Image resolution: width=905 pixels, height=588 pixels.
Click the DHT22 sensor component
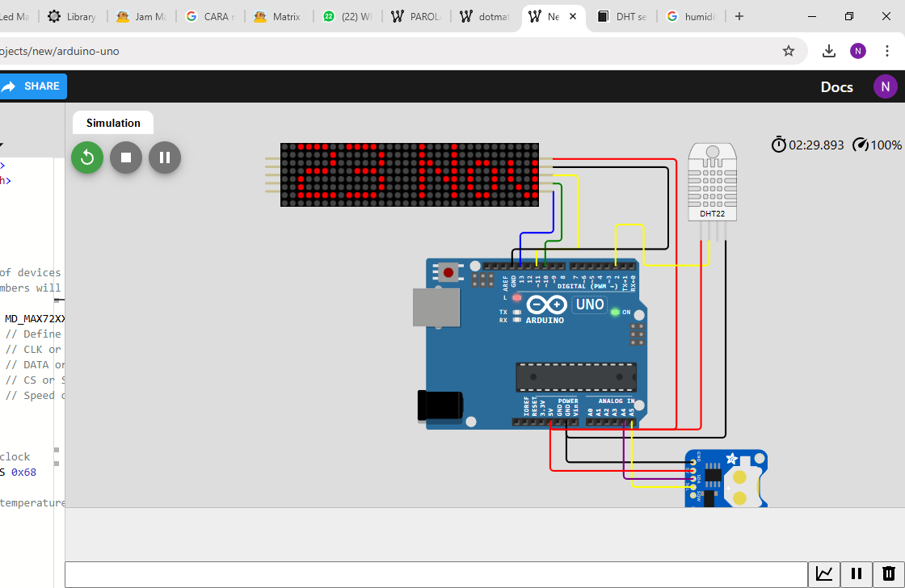click(712, 182)
